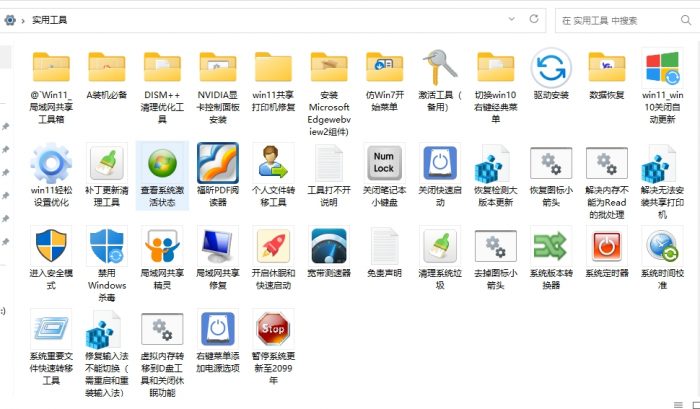
Task: Select 解决内存不能为Read的批处理 file
Action: (607, 163)
